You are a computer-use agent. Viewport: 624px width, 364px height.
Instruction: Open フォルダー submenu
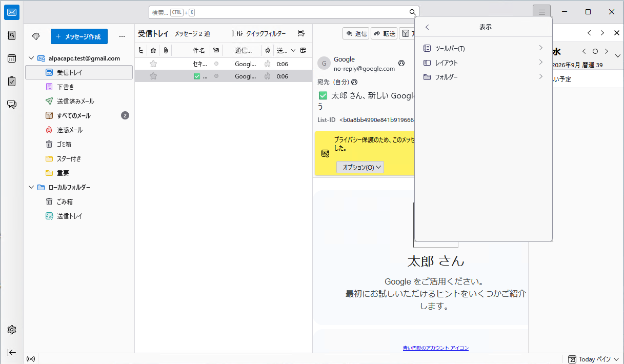click(483, 77)
